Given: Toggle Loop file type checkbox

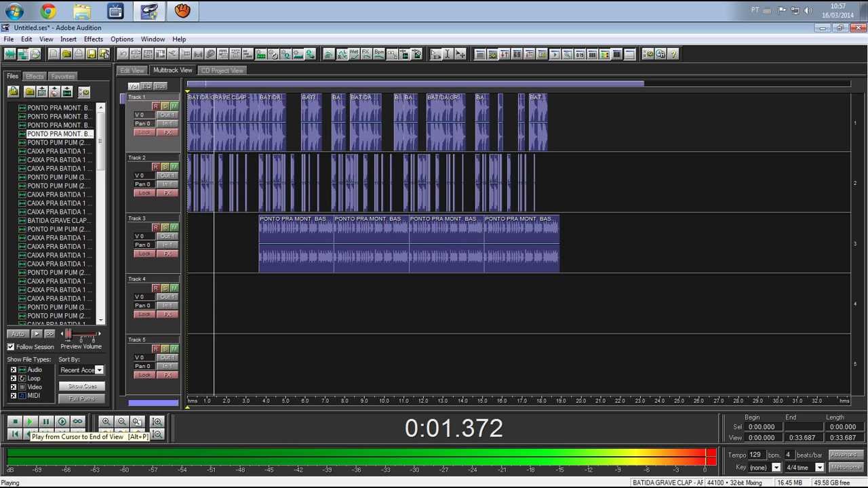Looking at the screenshot, I should coord(14,378).
